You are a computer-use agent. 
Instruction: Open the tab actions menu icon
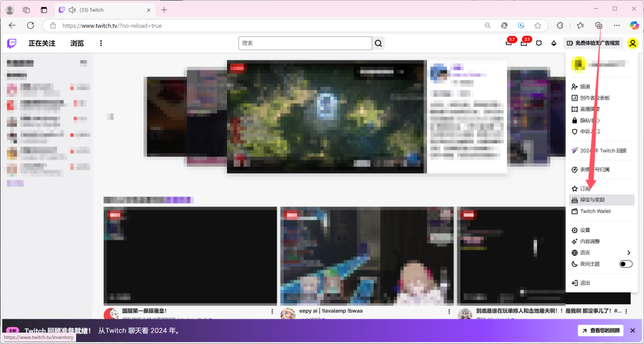click(x=44, y=10)
